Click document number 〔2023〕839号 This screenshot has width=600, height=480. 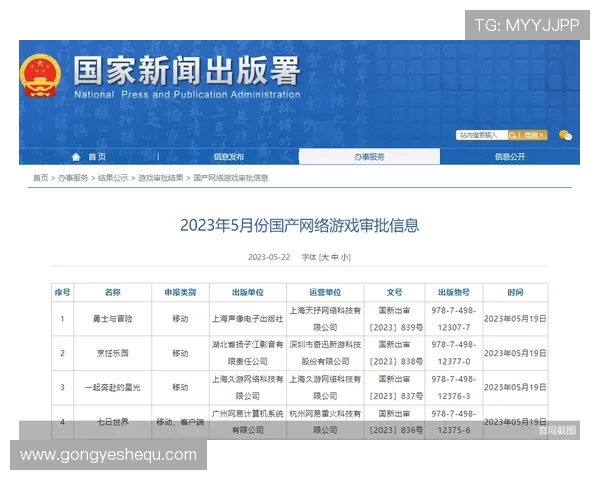click(x=396, y=328)
